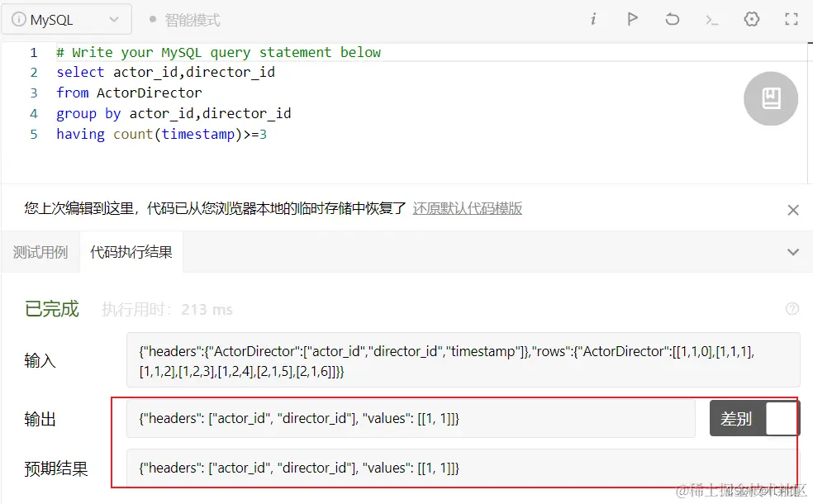
Task: Click the 输入 input data box
Action: tap(463, 360)
